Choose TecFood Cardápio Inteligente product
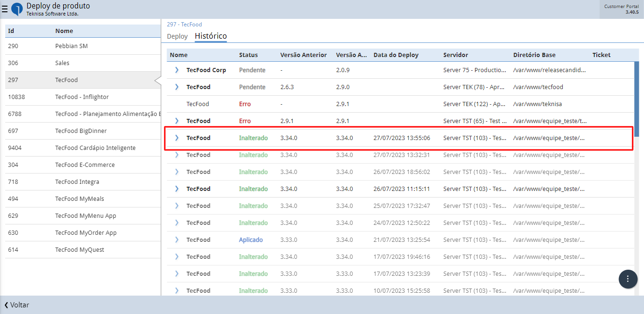This screenshot has width=644, height=314. tap(83, 148)
